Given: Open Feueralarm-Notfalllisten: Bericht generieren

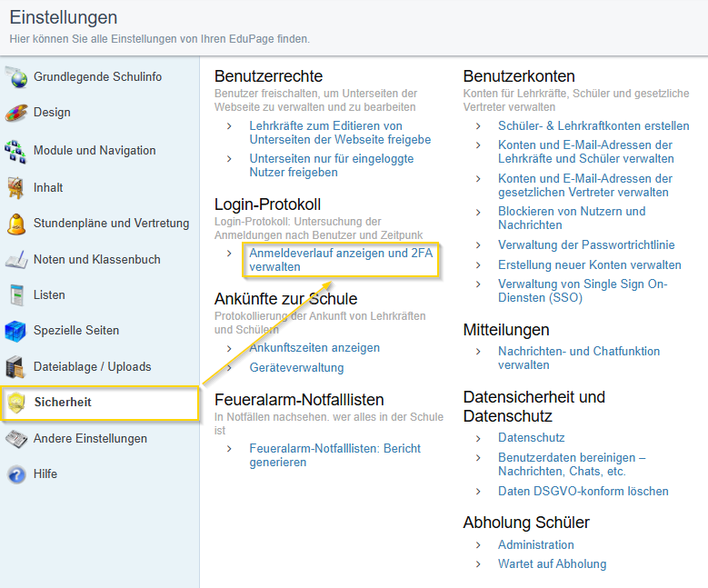Looking at the screenshot, I should pos(334,455).
